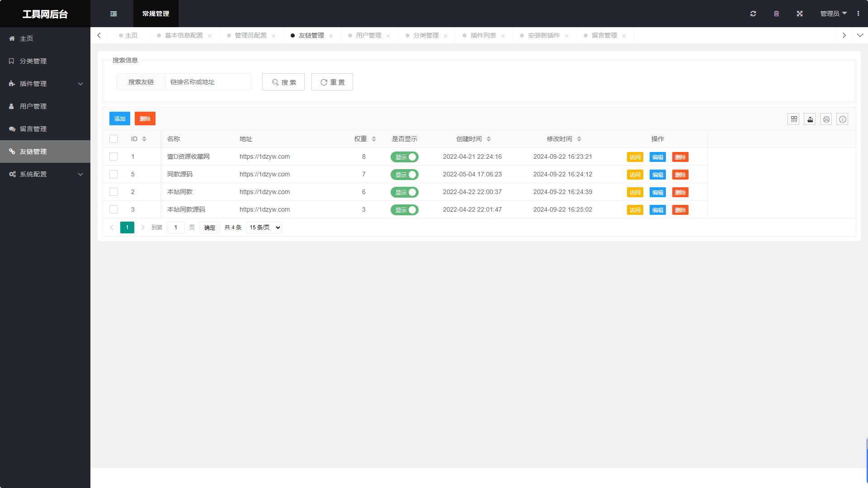Close the 分类管理 tab
The image size is (868, 488).
click(446, 36)
